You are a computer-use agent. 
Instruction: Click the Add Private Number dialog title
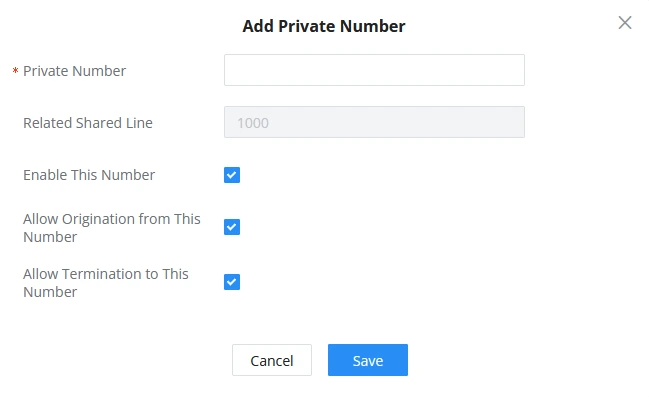click(x=324, y=26)
